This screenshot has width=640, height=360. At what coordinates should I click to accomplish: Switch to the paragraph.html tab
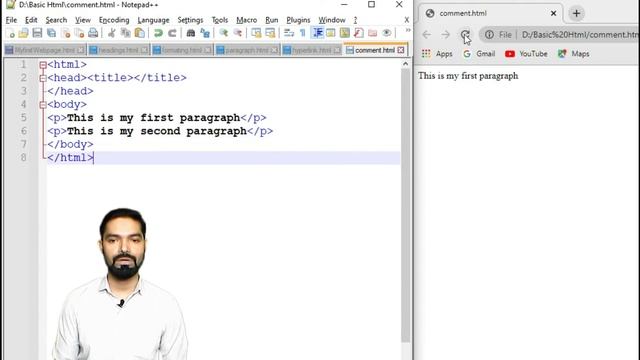pos(247,50)
